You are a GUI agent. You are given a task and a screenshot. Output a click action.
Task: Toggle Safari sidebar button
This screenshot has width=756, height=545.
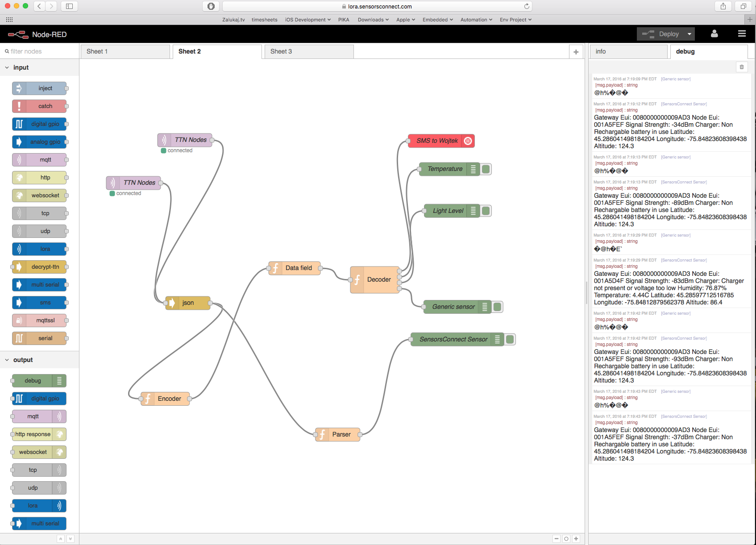click(x=70, y=6)
